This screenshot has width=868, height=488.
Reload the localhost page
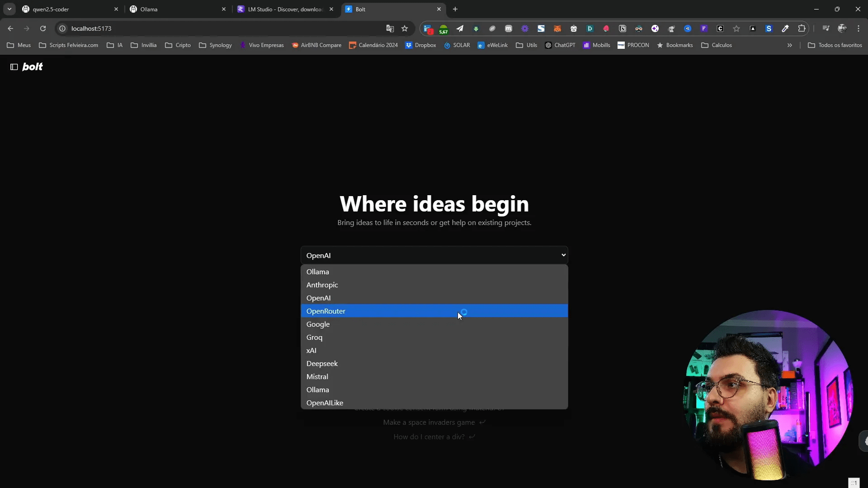pyautogui.click(x=43, y=28)
